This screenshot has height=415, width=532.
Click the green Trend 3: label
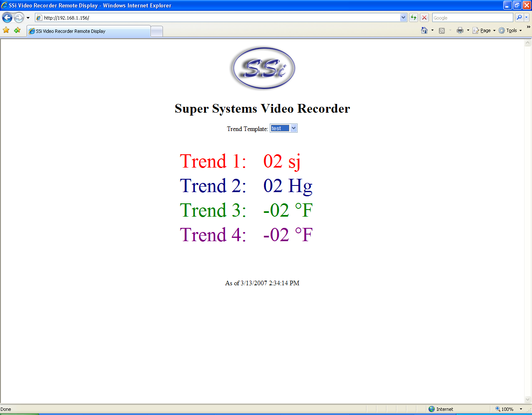click(x=213, y=210)
